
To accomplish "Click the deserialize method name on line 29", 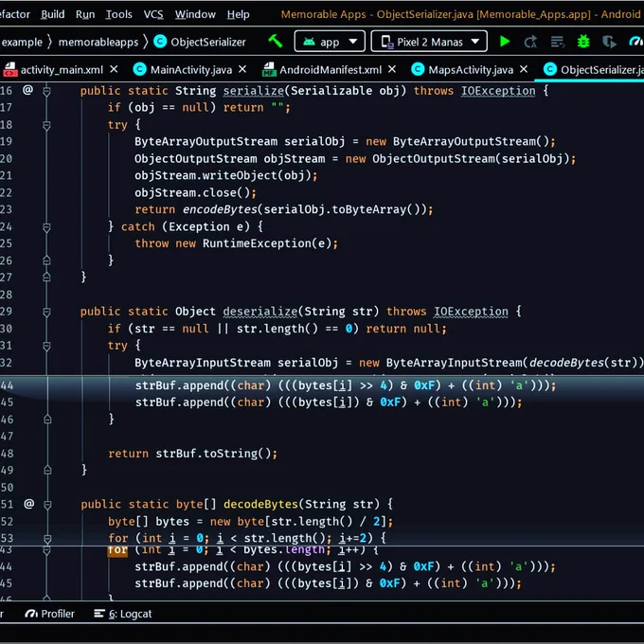I will 260,312.
